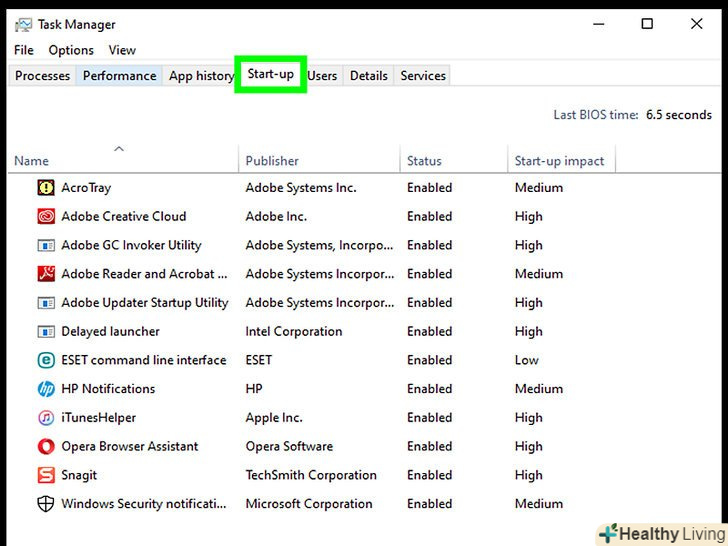Screen dimensions: 728x546
Task: Click the sort arrow above Name column
Action: click(119, 149)
